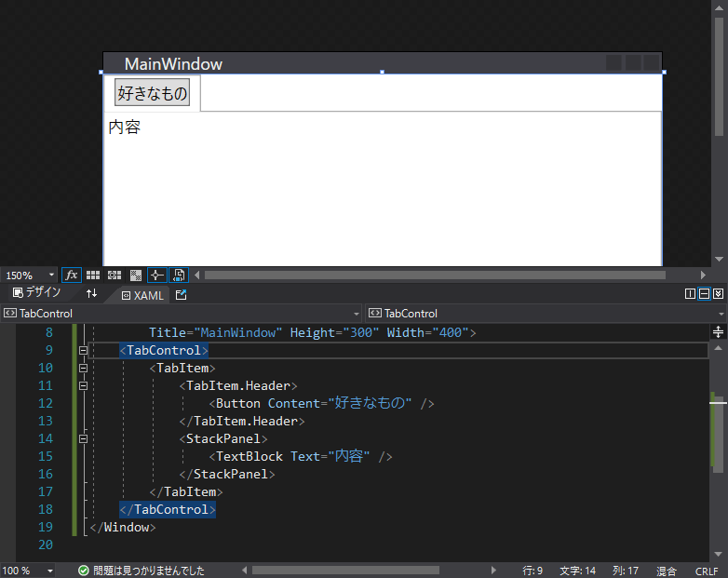Click the 文字: 14 status indicator
This screenshot has width=728, height=578.
[x=577, y=571]
